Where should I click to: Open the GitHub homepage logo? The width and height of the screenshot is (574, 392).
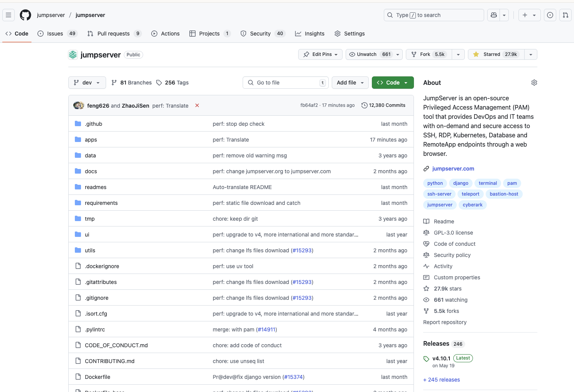coord(25,15)
